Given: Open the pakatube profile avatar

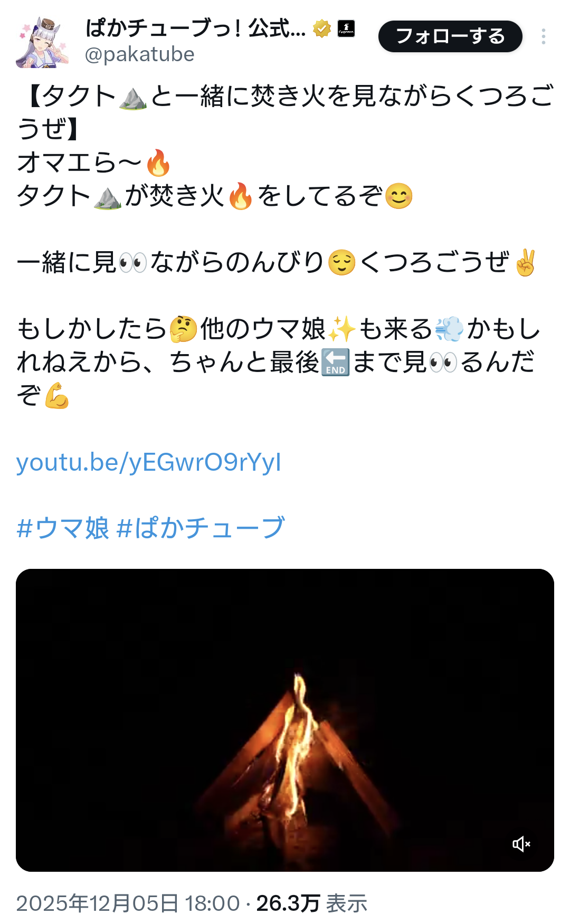Looking at the screenshot, I should (42, 42).
